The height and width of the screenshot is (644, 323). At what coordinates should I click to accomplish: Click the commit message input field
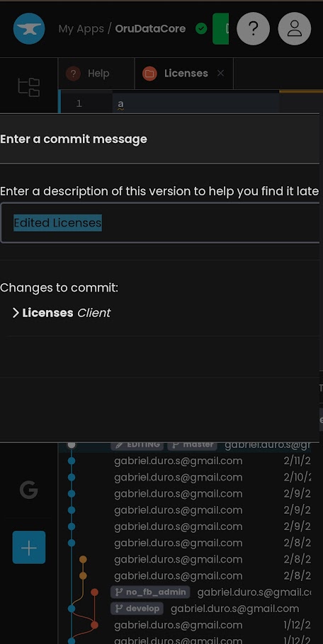click(x=160, y=223)
